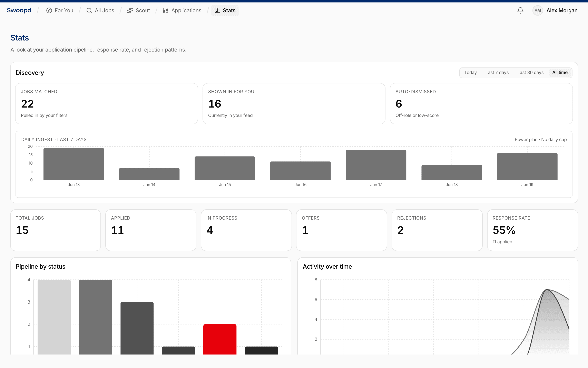Click the Jun 16 ingest bar
The image size is (588, 368).
point(300,171)
